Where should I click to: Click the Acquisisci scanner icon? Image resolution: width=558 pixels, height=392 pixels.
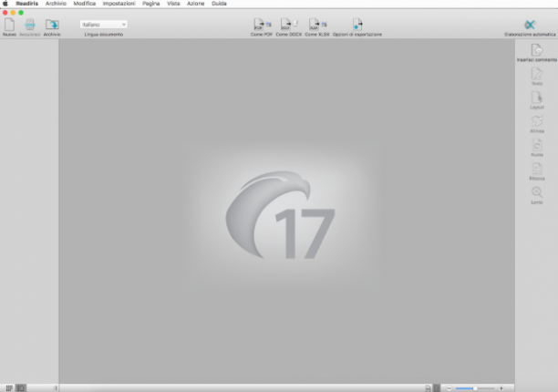(x=30, y=25)
